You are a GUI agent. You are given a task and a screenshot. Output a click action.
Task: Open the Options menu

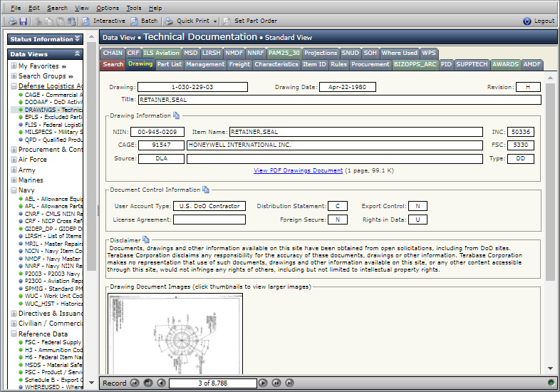[x=108, y=8]
